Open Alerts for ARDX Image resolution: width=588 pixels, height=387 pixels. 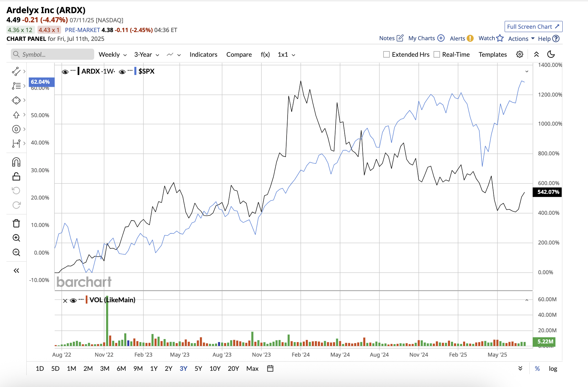pos(461,38)
